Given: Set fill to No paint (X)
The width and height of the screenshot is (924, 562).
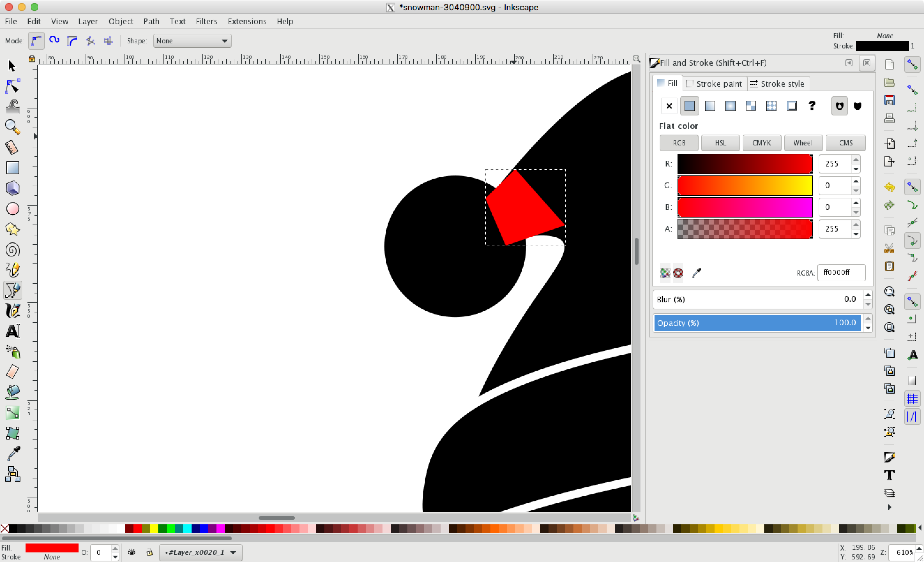Looking at the screenshot, I should click(x=669, y=106).
